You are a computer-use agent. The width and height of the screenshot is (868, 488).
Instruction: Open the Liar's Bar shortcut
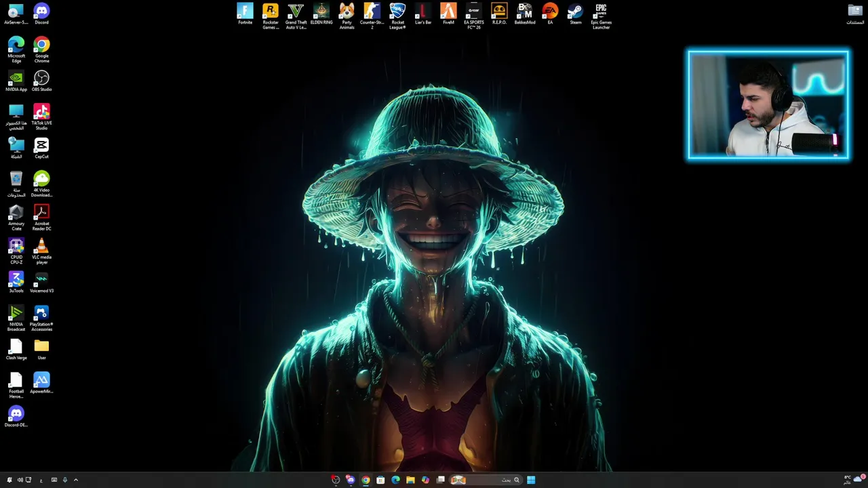tap(423, 14)
